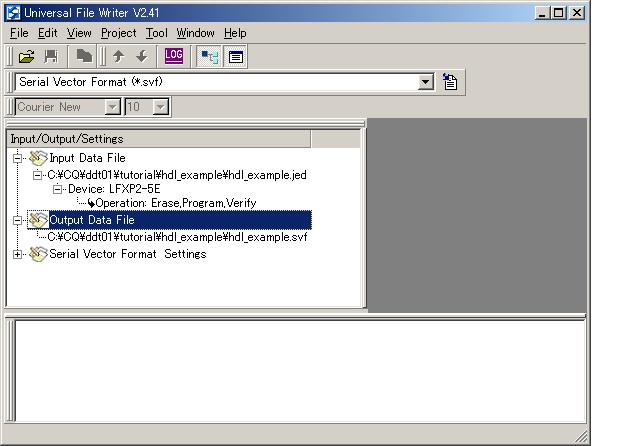Open the Courier New font dropdown
The height and width of the screenshot is (446, 640).
(112, 107)
